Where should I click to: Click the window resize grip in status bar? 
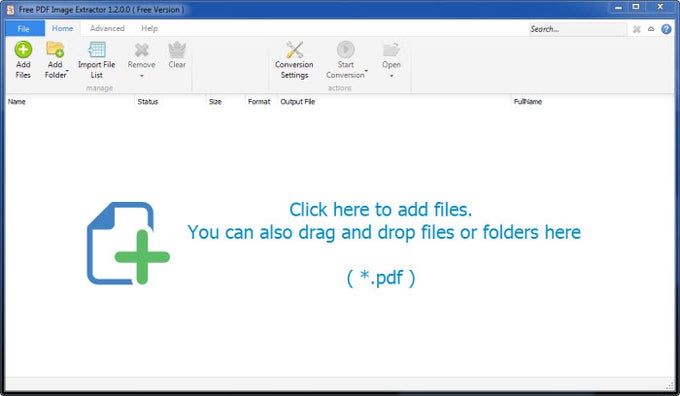pos(670,385)
